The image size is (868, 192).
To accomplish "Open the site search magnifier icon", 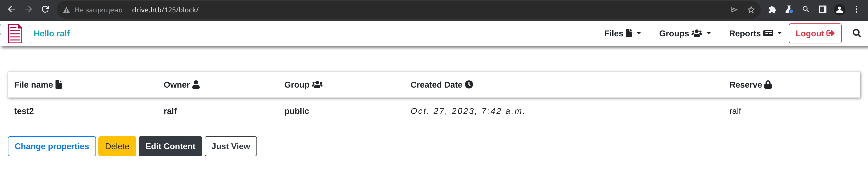I will tap(856, 33).
